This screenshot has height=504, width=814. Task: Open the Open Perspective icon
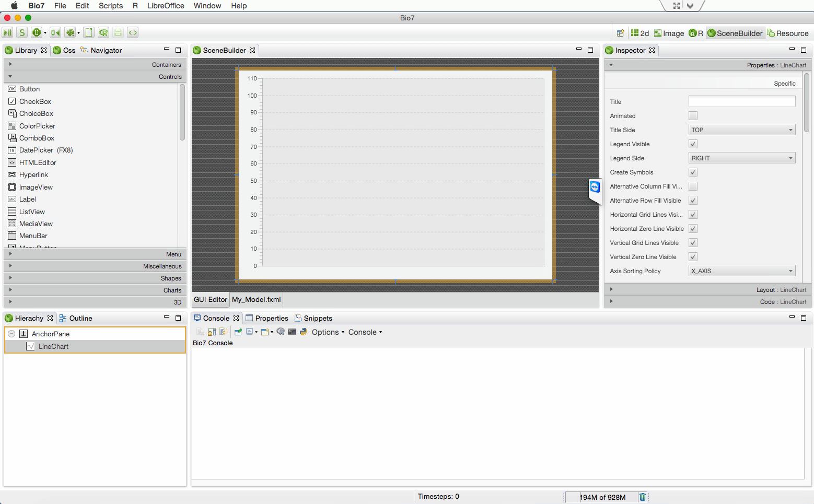pyautogui.click(x=620, y=33)
